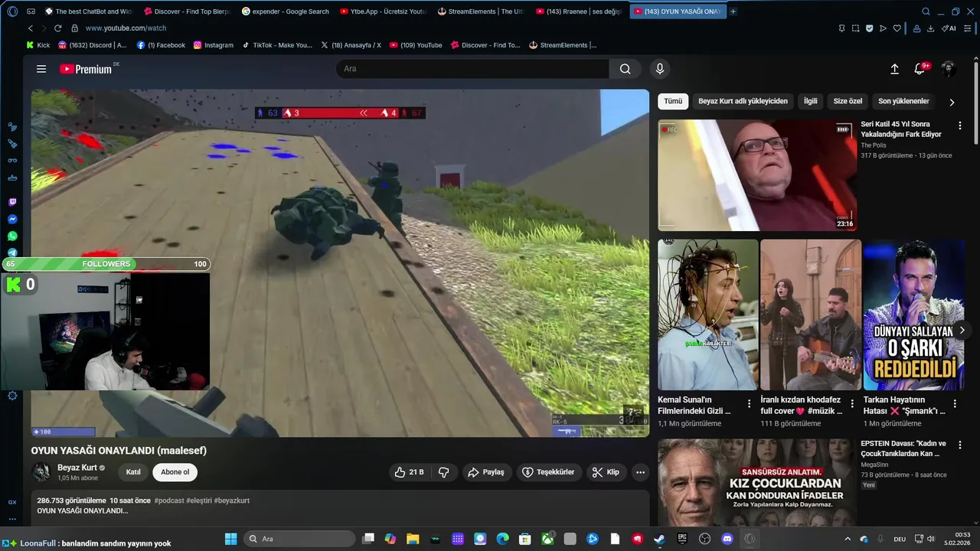Click the heart bookmark icon in toolbar
The height and width of the screenshot is (551, 980).
tap(897, 28)
